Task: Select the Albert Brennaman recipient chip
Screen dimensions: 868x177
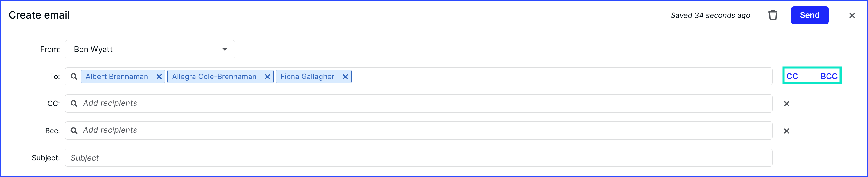Action: point(117,77)
